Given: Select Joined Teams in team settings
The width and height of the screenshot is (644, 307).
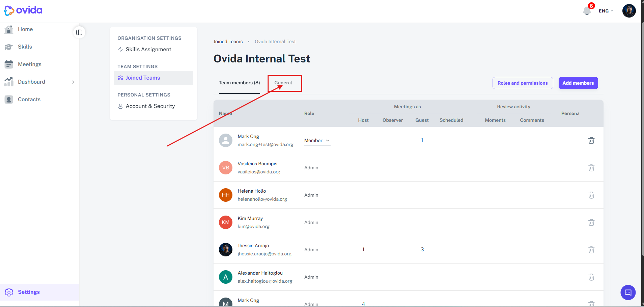Looking at the screenshot, I should pyautogui.click(x=153, y=78).
